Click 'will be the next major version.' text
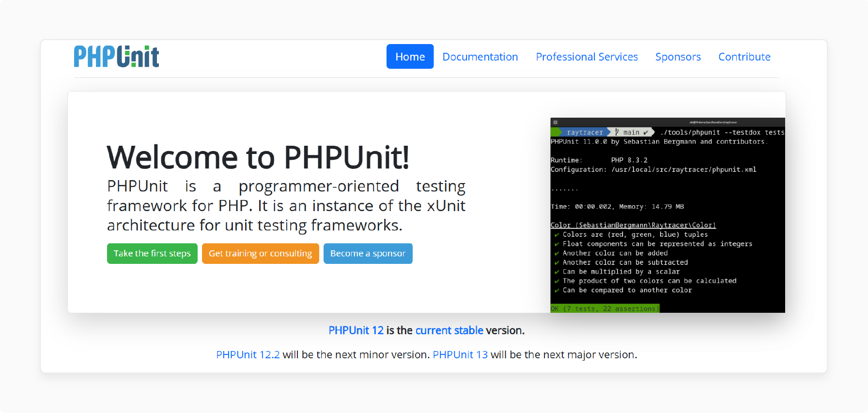The image size is (868, 413). pos(564,354)
